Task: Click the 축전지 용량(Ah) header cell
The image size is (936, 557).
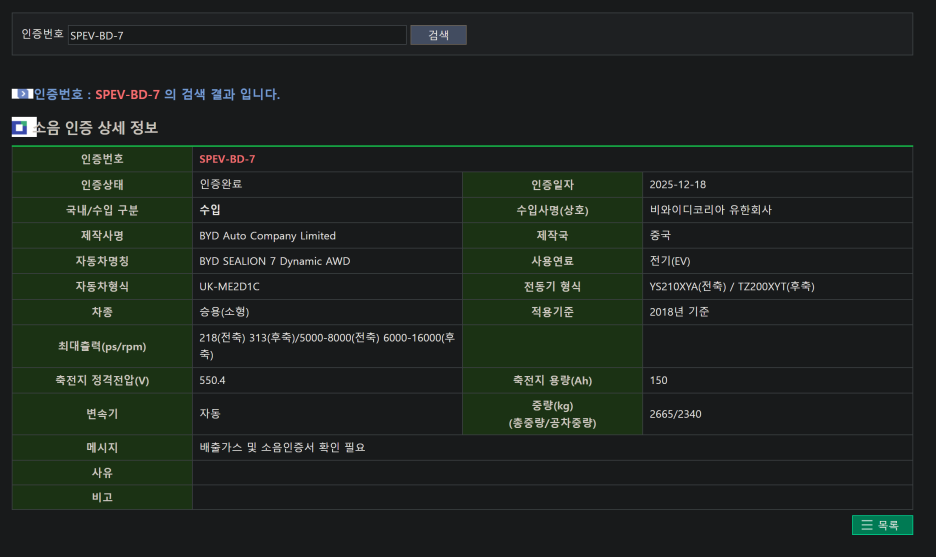Action: (552, 380)
